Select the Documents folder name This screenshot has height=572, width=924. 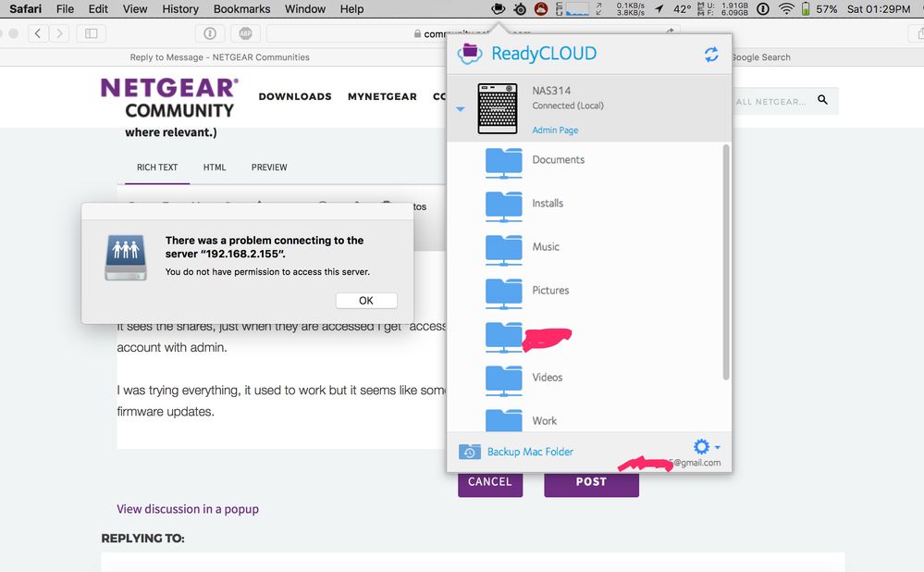pos(558,160)
